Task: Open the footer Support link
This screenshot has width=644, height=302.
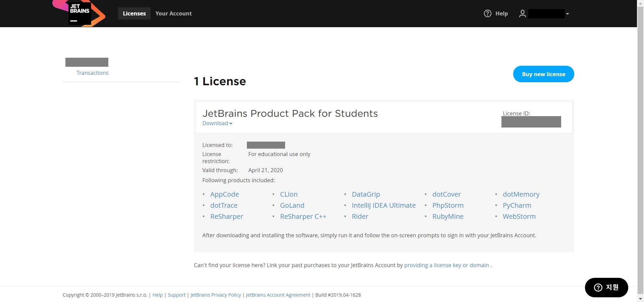Action: tap(176, 295)
